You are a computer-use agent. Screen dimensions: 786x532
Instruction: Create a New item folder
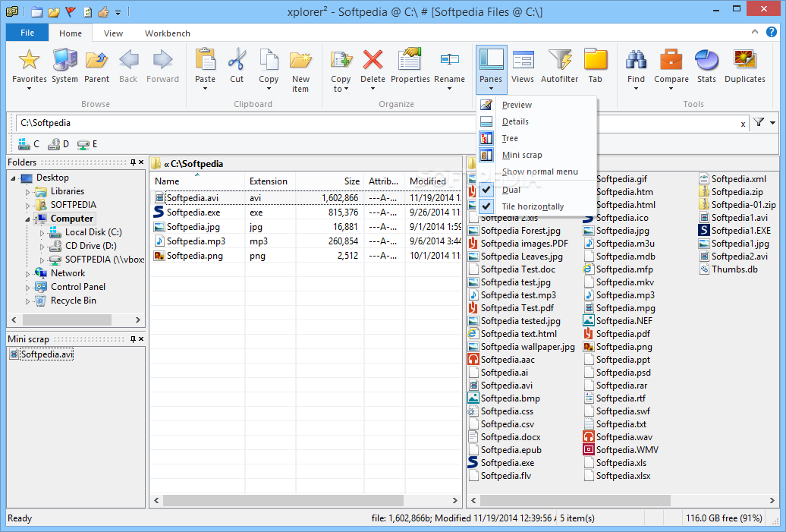300,60
